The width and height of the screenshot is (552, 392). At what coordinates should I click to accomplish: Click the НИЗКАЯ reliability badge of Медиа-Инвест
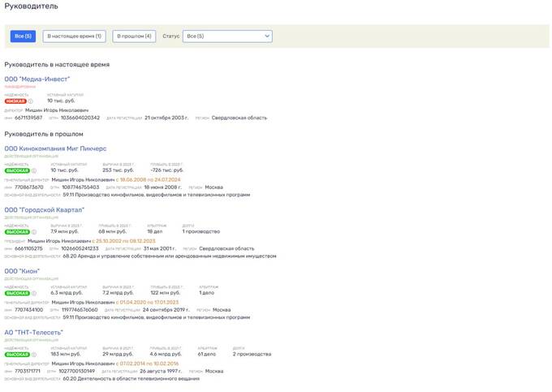[16, 101]
